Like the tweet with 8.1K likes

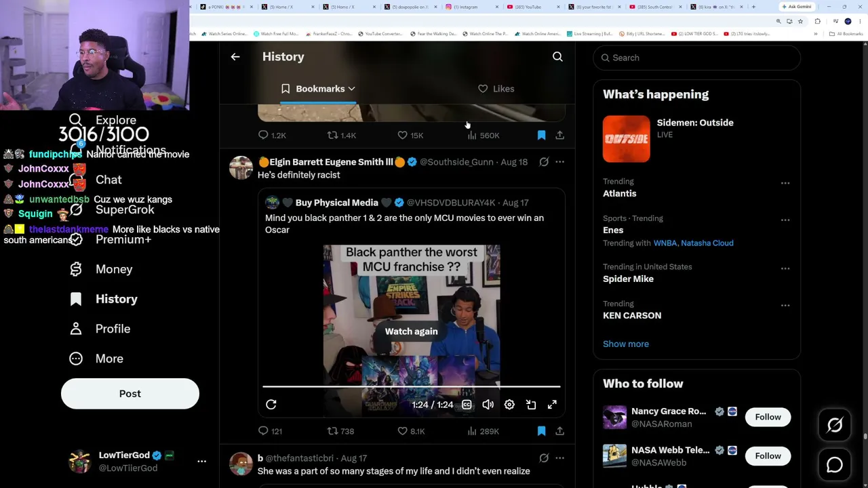pos(411,431)
